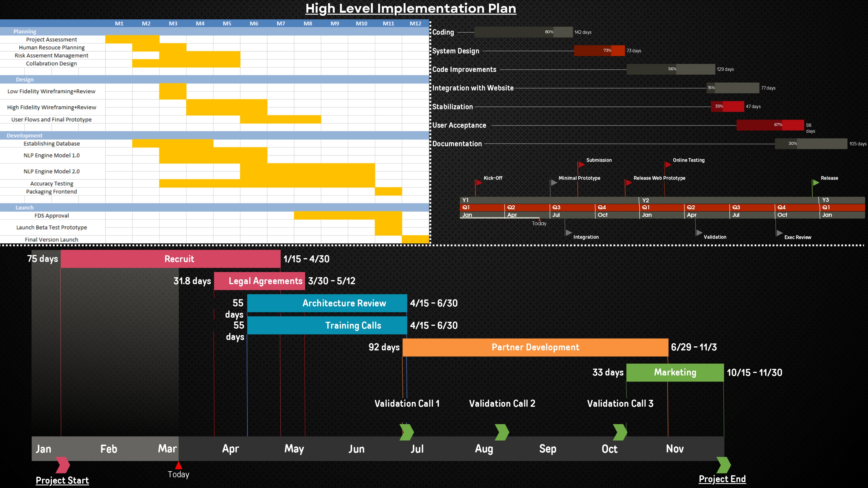Select the gray Integration flag marker
868x488 pixels.
click(x=569, y=232)
